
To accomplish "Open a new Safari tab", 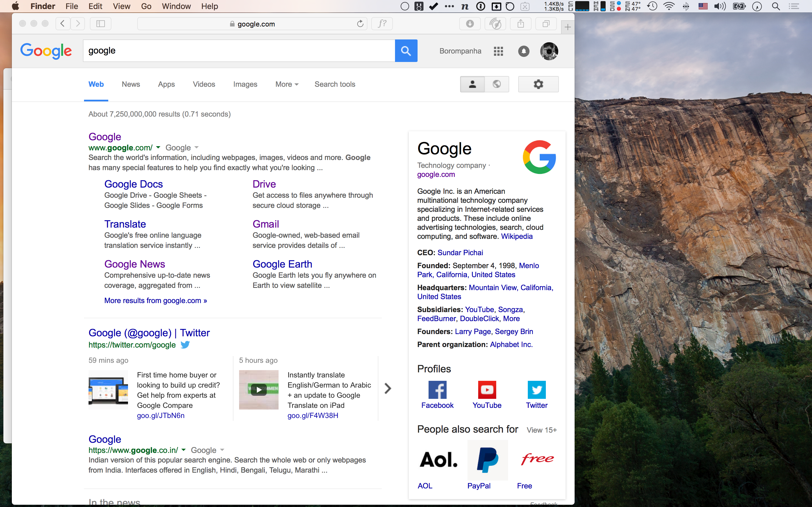I will pyautogui.click(x=567, y=27).
